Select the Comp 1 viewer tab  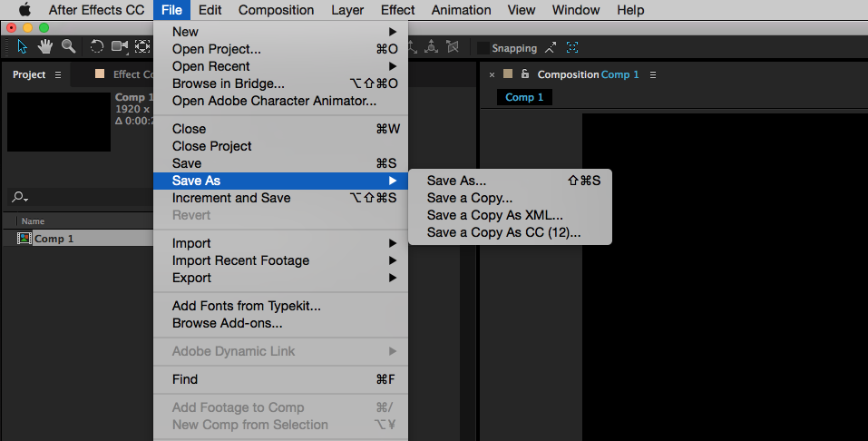coord(524,97)
